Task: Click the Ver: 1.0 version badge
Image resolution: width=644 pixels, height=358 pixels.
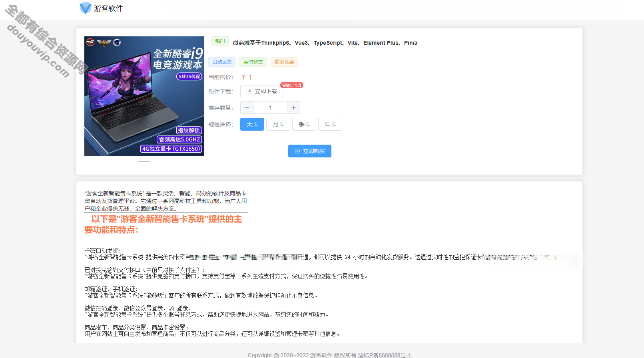Action: click(292, 85)
